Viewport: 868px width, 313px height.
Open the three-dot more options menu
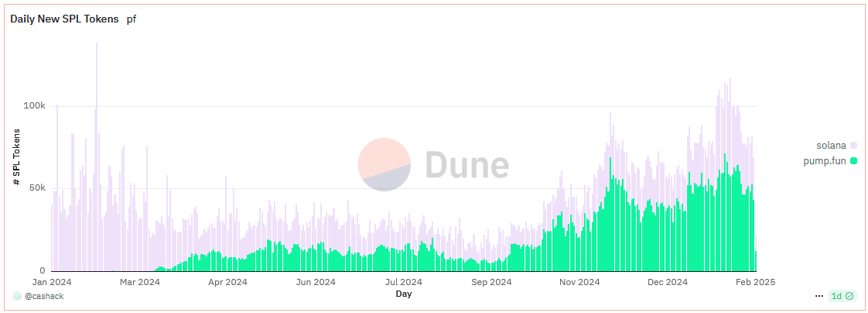coord(819,296)
